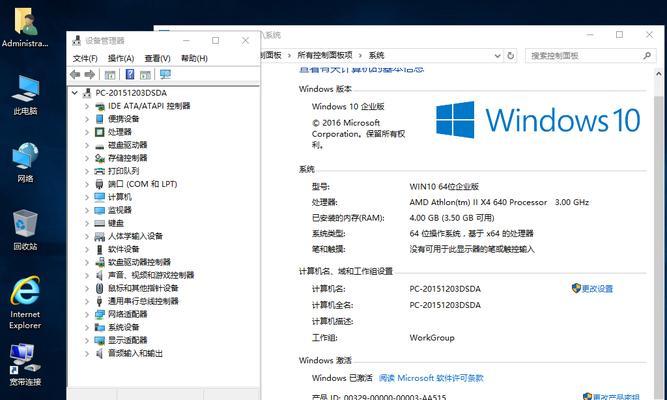667x400 pixels.
Task: Click the search magnifier icon in control panel
Action: [x=647, y=56]
